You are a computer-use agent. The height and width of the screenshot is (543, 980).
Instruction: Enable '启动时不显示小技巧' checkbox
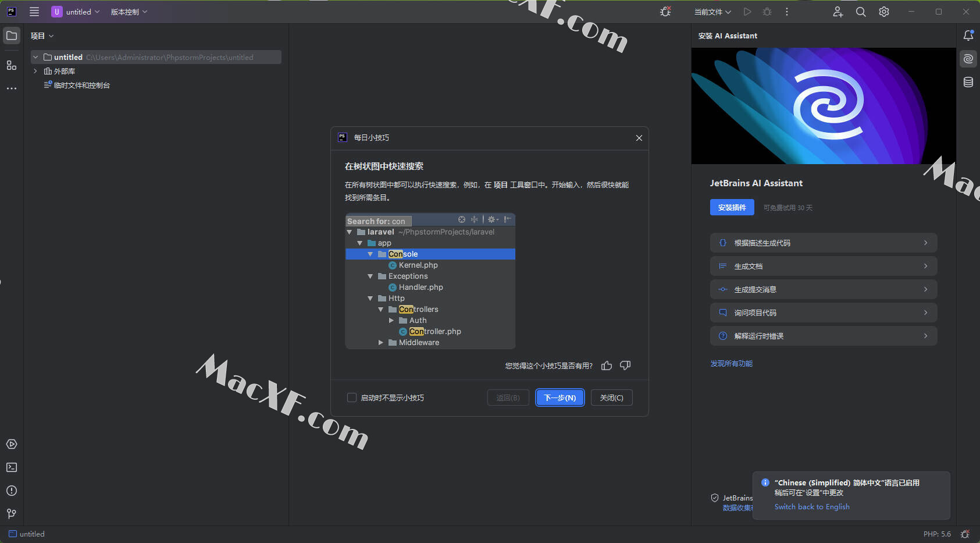(352, 398)
